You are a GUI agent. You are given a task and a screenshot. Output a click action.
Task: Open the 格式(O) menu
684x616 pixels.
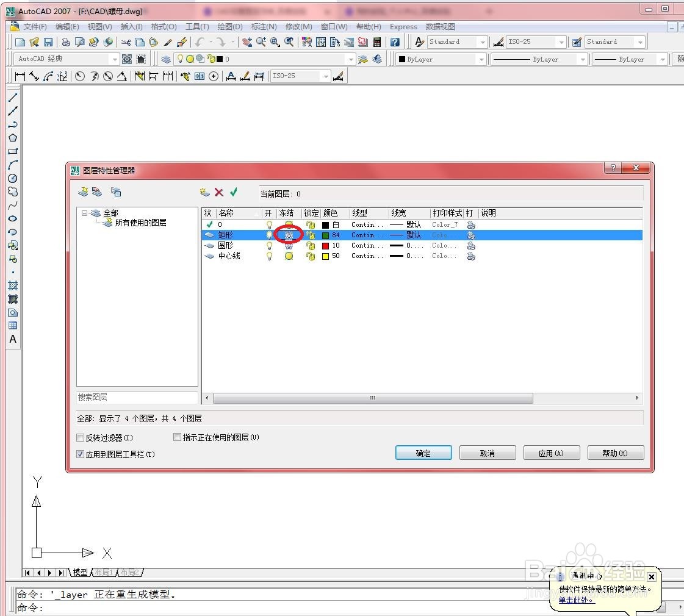(164, 27)
